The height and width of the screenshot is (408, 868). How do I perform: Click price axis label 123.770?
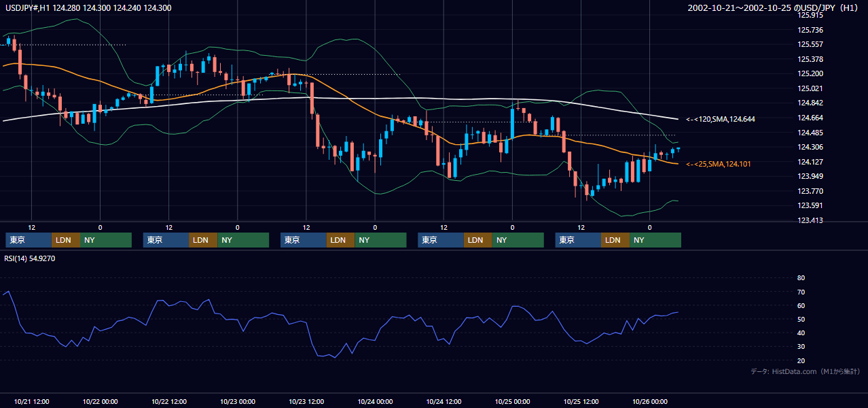click(x=810, y=191)
